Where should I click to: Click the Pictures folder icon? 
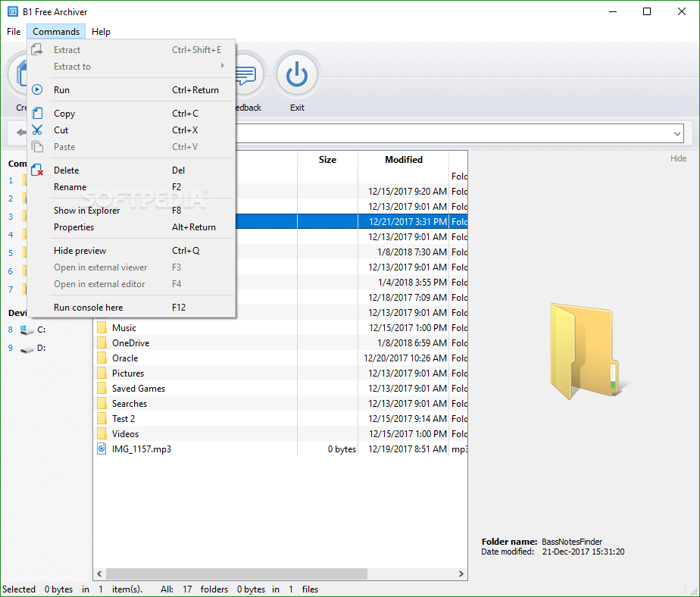coord(102,374)
